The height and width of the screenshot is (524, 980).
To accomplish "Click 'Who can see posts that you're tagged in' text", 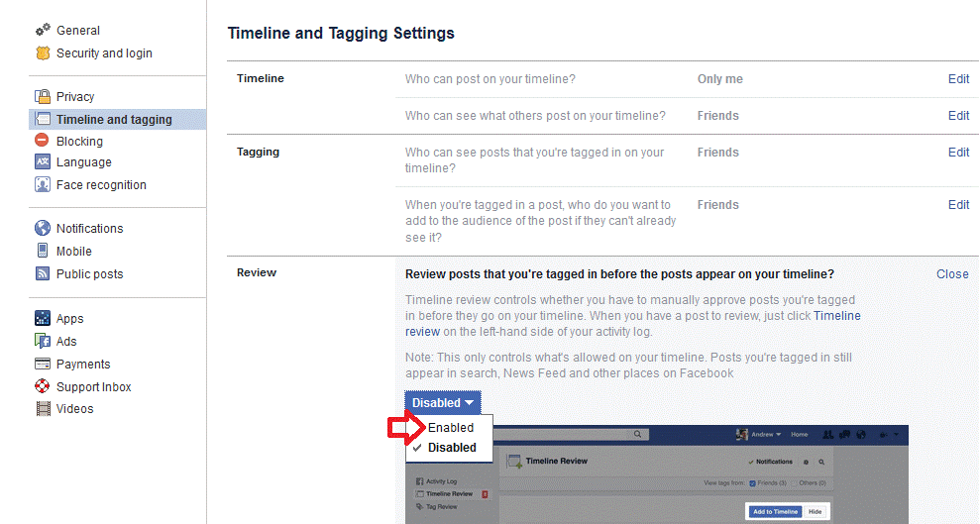I will tap(534, 159).
